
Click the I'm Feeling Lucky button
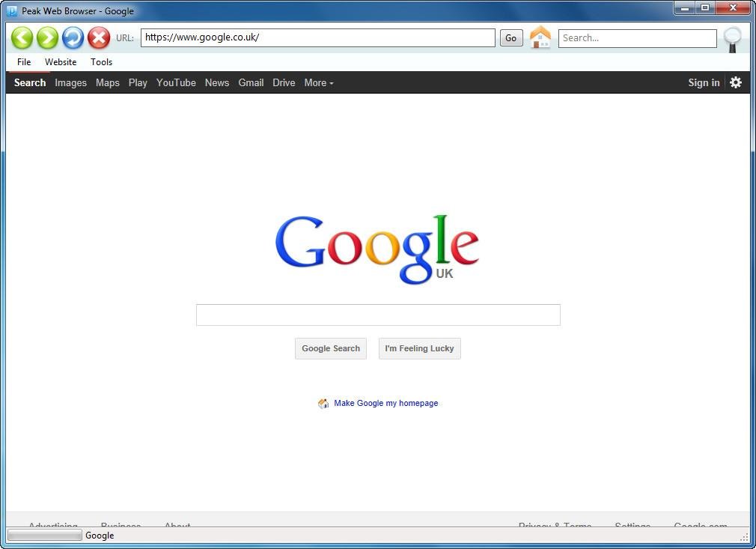(419, 348)
